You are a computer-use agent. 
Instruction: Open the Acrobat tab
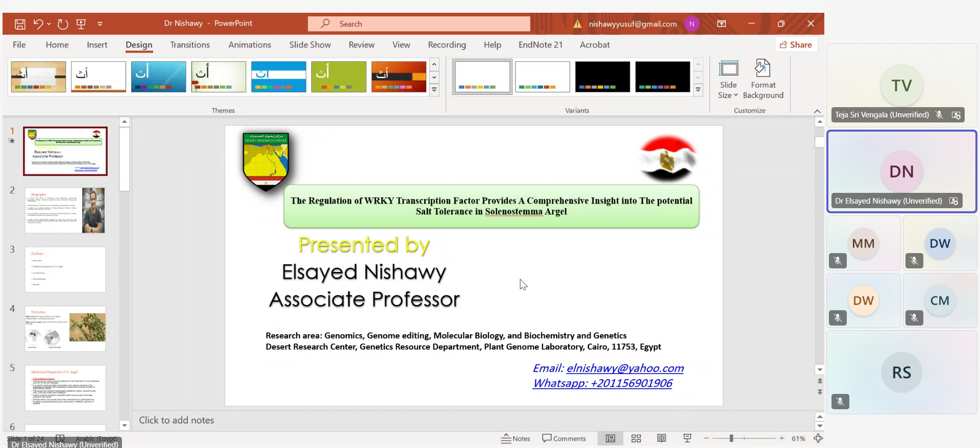coord(595,45)
